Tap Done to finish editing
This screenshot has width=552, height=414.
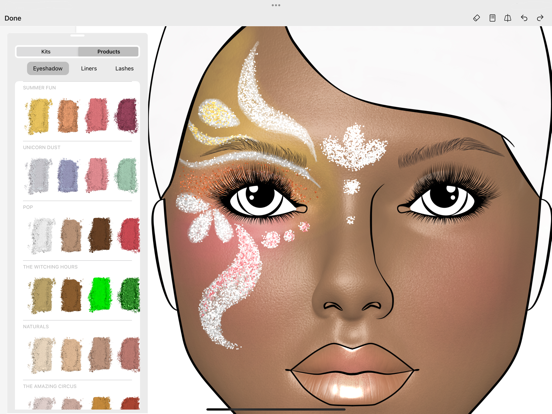pyautogui.click(x=13, y=18)
